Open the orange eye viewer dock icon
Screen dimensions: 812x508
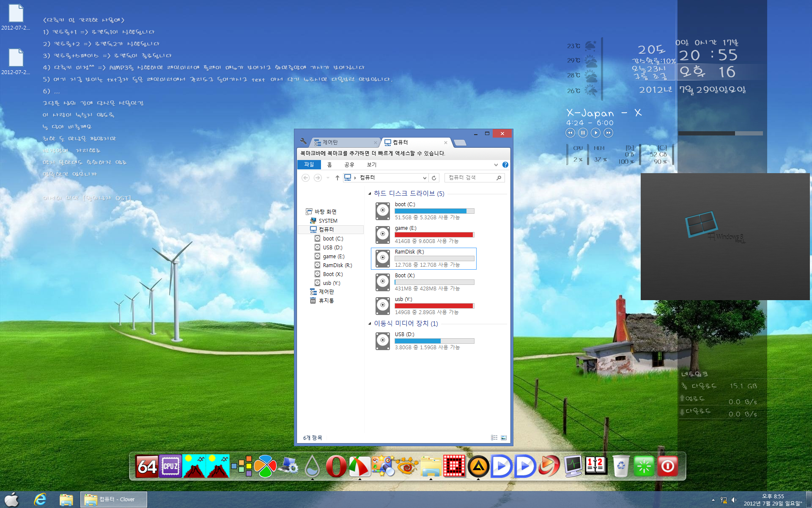[x=407, y=467]
